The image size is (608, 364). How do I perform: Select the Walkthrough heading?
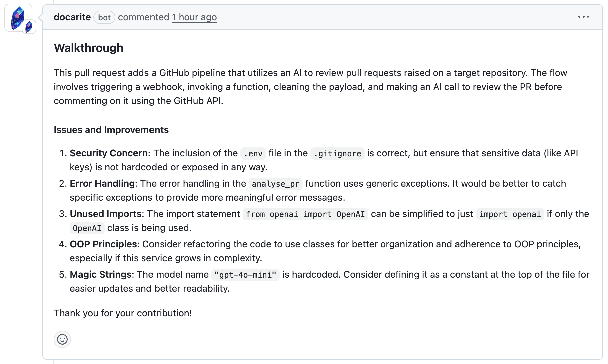point(88,48)
